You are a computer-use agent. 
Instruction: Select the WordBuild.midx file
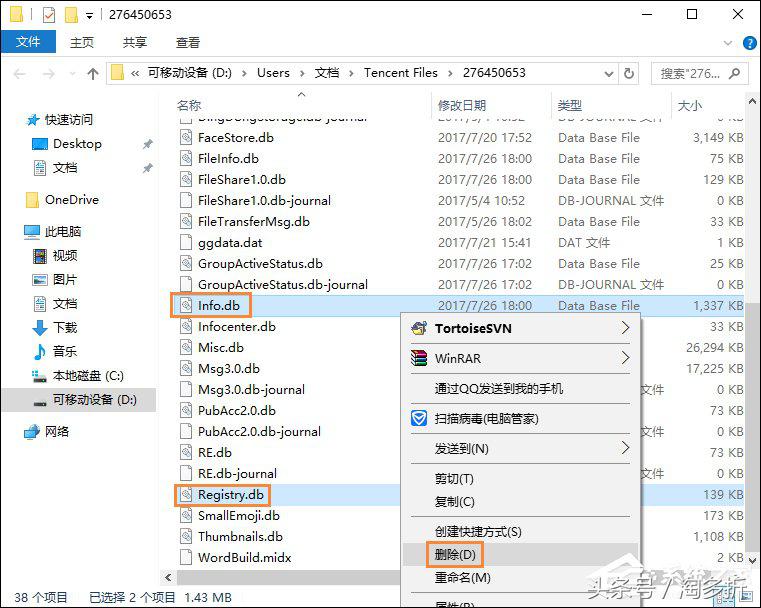tap(245, 558)
